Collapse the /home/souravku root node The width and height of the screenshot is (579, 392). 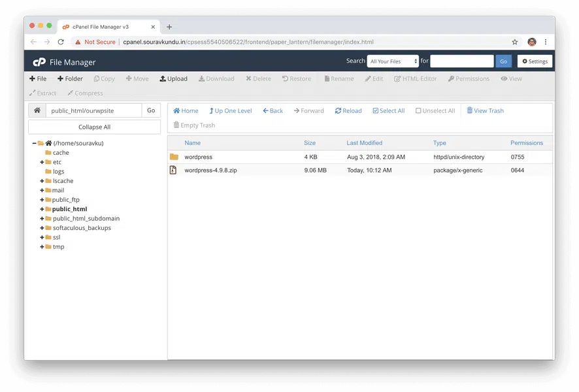click(34, 143)
